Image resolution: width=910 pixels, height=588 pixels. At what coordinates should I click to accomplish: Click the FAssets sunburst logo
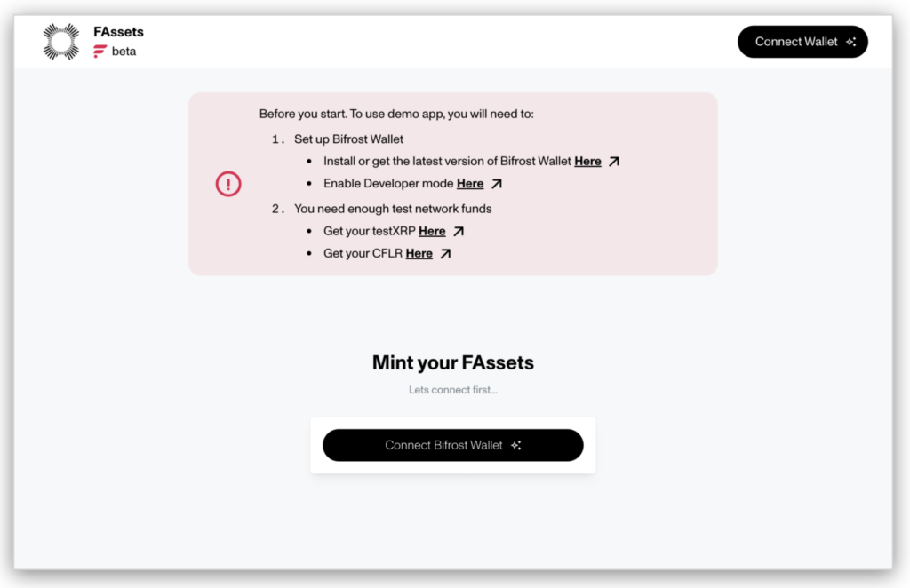point(61,42)
